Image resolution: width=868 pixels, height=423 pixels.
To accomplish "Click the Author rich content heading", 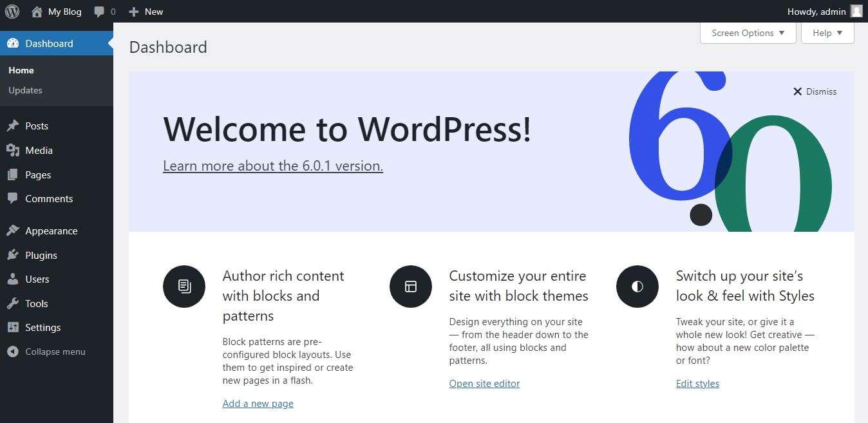I will [x=283, y=296].
